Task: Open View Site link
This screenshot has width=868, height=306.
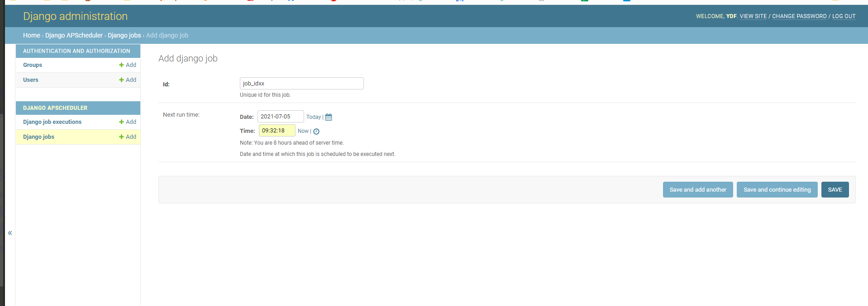Action: [x=754, y=16]
